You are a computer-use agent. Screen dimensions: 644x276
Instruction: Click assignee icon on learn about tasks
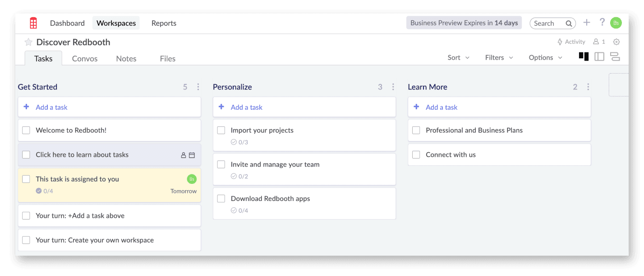[x=183, y=155]
